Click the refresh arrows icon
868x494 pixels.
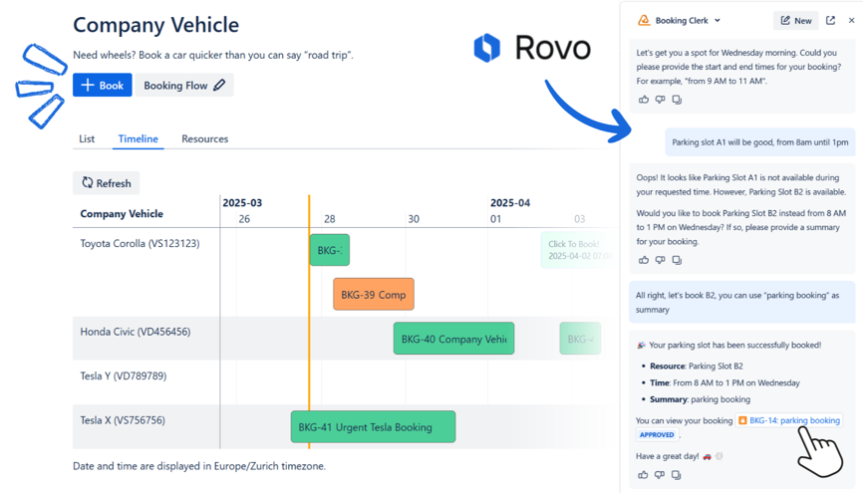pyautogui.click(x=88, y=182)
